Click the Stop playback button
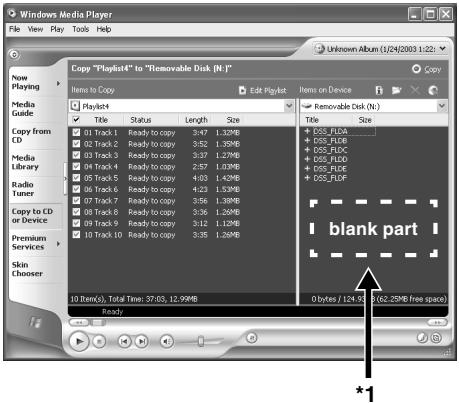459x403 pixels. point(99,341)
